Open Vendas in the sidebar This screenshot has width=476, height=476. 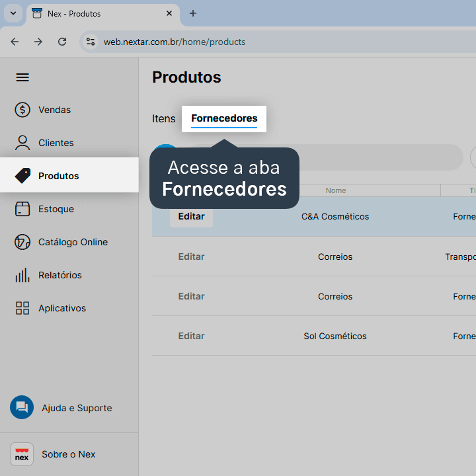tap(69, 110)
